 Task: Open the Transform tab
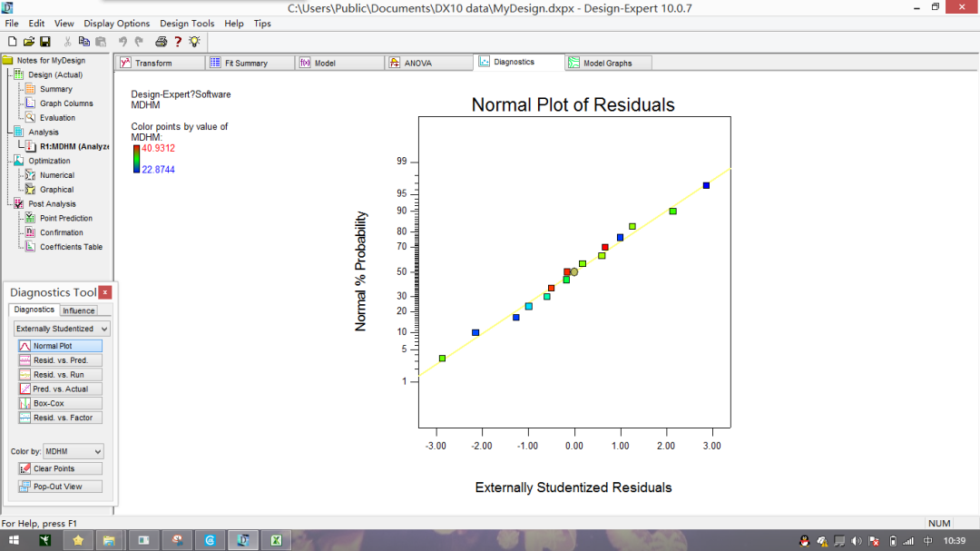[160, 64]
